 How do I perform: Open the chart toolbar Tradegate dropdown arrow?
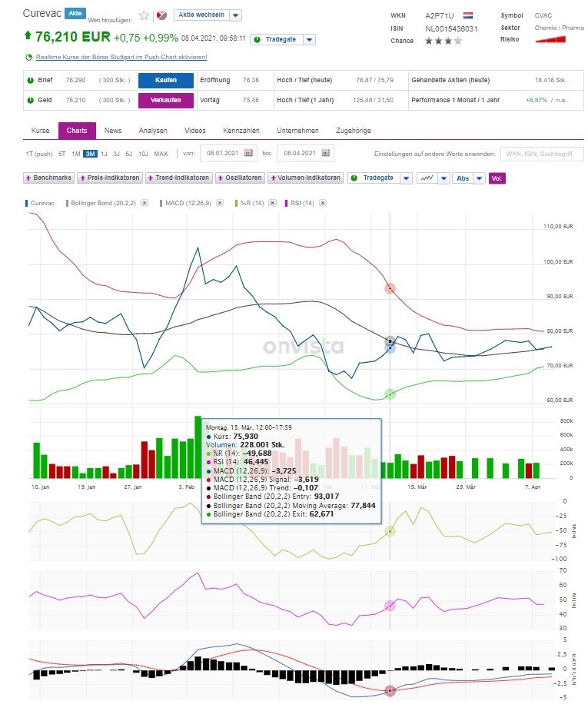click(x=406, y=178)
